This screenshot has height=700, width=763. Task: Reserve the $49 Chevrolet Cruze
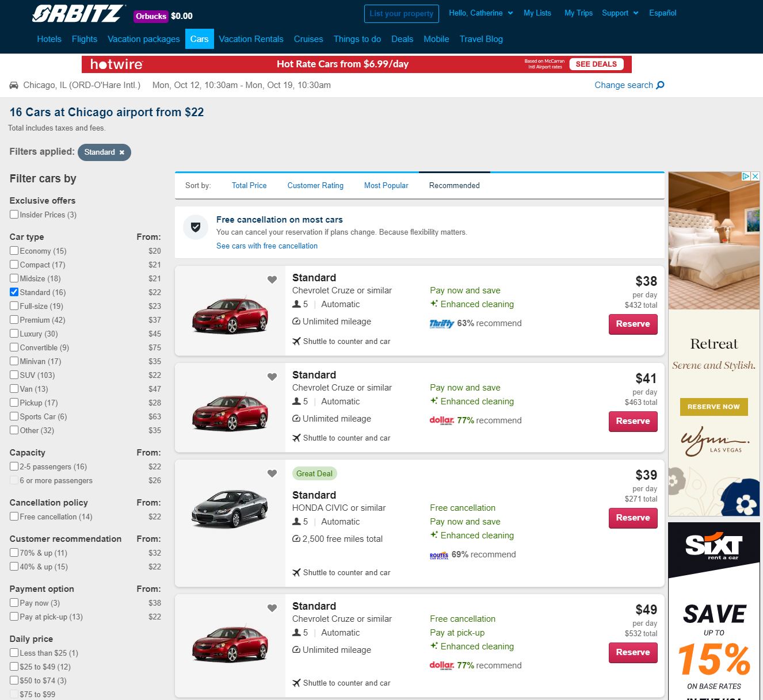tap(633, 652)
